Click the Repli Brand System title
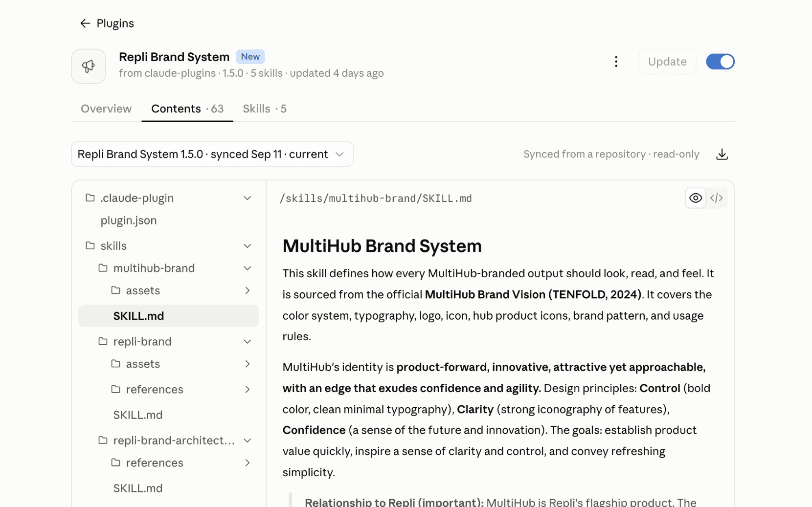This screenshot has width=812, height=507. (174, 57)
